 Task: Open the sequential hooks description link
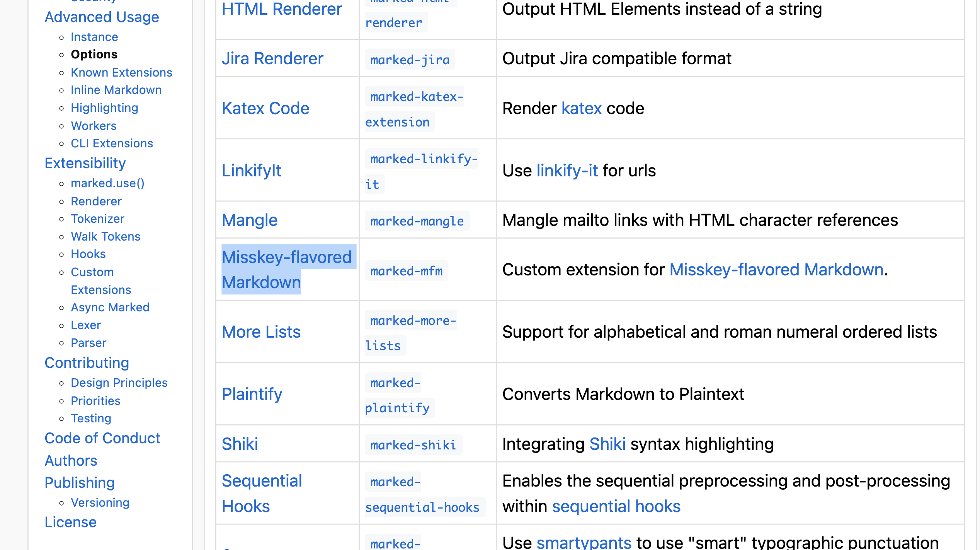616,507
